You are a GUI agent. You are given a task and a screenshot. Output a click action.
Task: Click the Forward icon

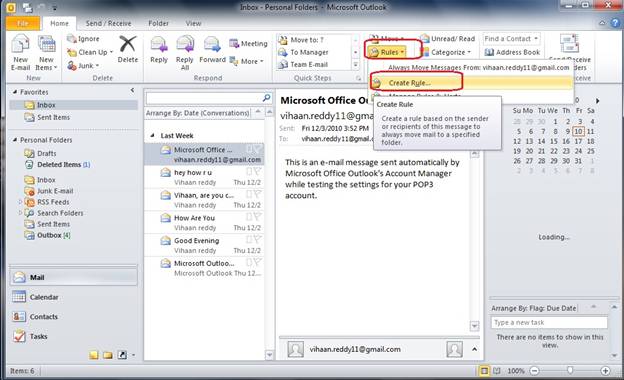click(x=212, y=45)
